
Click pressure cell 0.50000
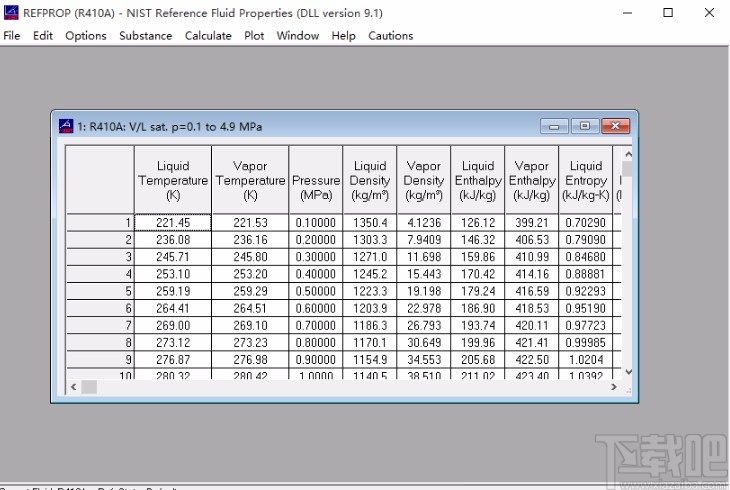click(x=316, y=291)
